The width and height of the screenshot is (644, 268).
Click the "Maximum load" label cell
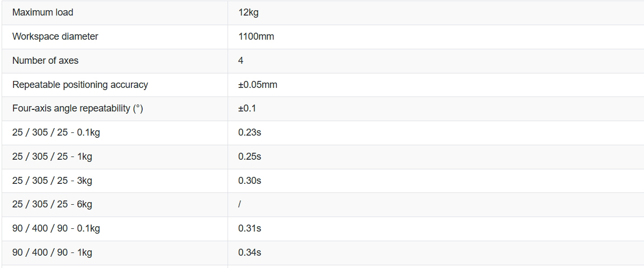pyautogui.click(x=43, y=12)
